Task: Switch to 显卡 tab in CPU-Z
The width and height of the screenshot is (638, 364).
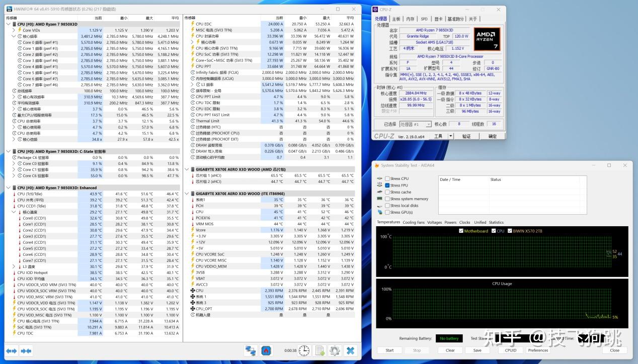Action: [438, 19]
